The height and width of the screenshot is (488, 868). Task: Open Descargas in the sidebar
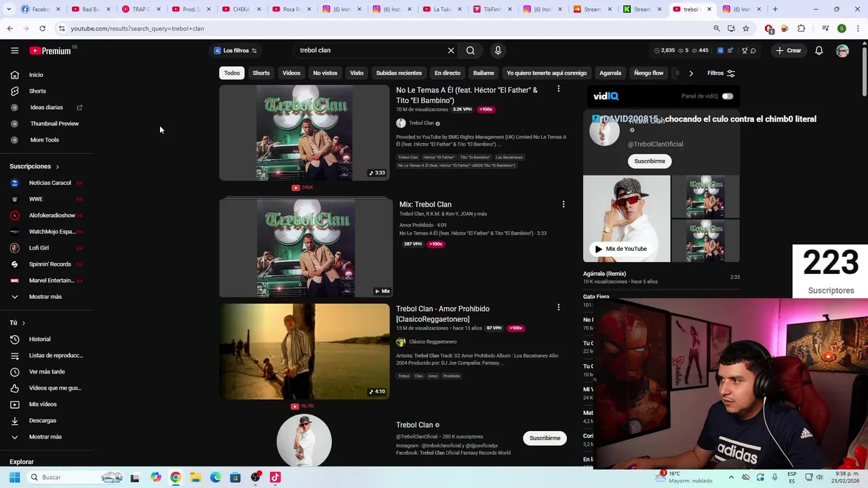[x=42, y=420]
